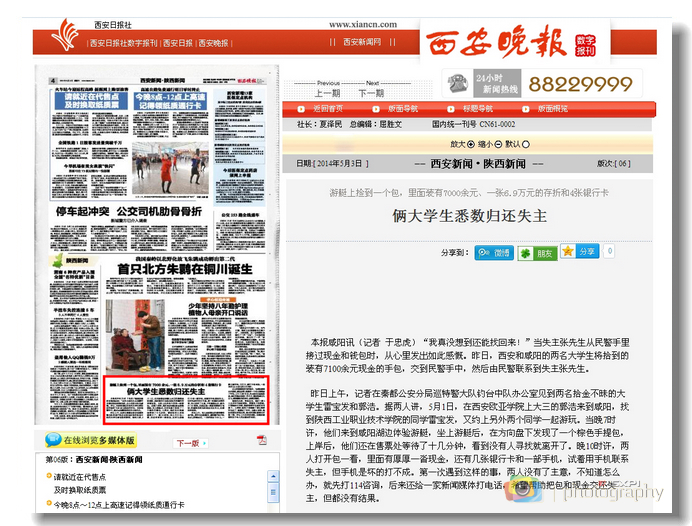692x526 pixels.
Task: Open 标题导航 headline navigation menu
Action: point(476,108)
